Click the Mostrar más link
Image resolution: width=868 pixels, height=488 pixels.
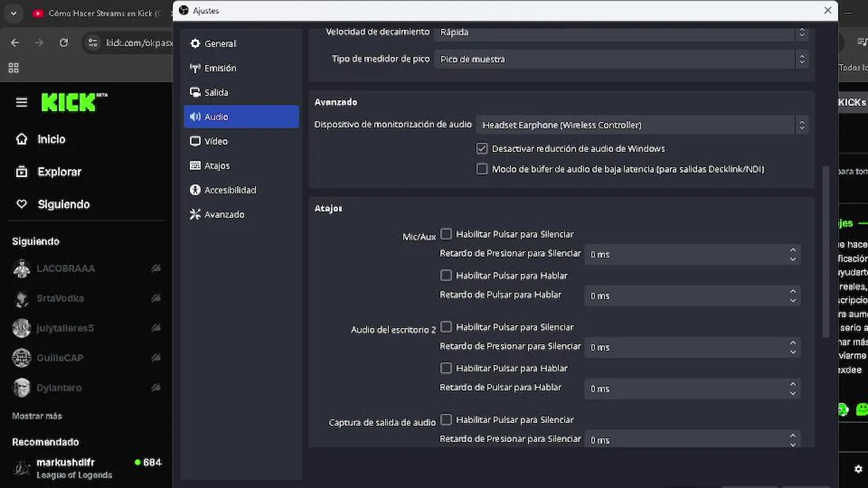point(37,415)
